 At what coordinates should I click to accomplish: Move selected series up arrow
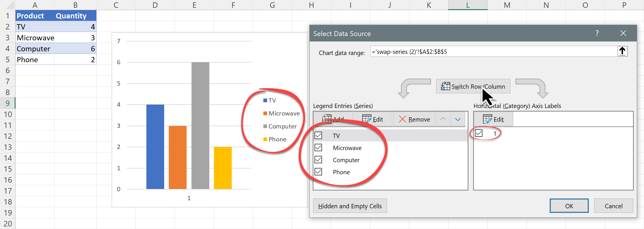pyautogui.click(x=443, y=119)
